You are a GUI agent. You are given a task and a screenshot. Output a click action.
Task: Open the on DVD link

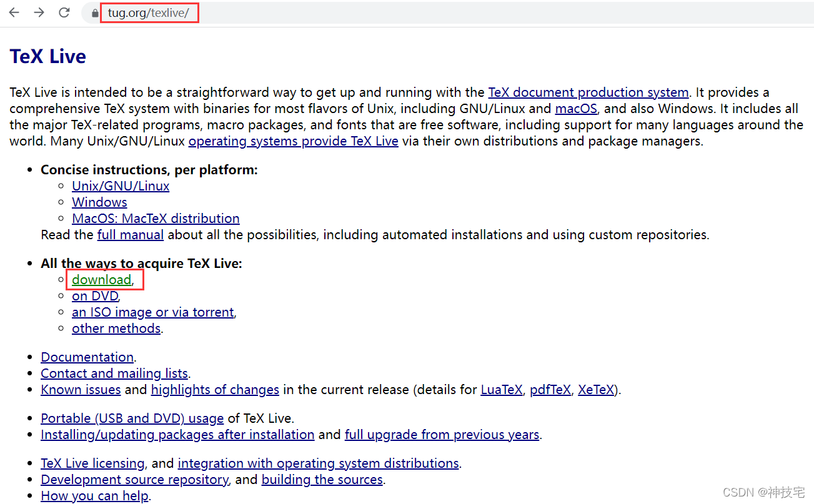pos(95,296)
